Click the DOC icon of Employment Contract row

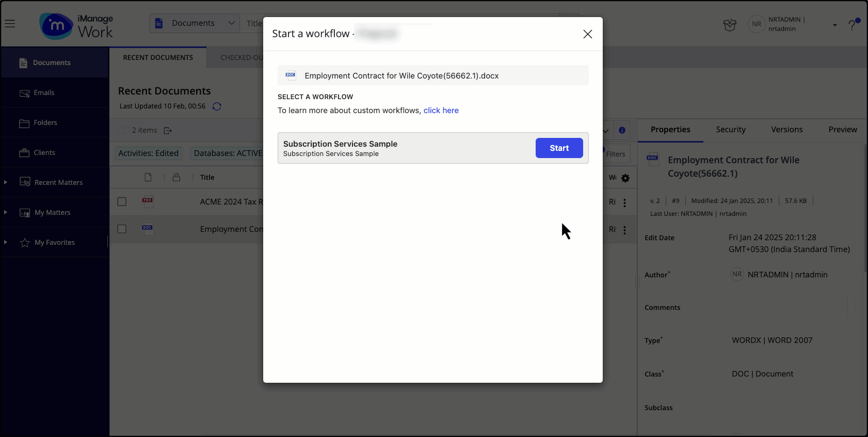click(x=148, y=229)
